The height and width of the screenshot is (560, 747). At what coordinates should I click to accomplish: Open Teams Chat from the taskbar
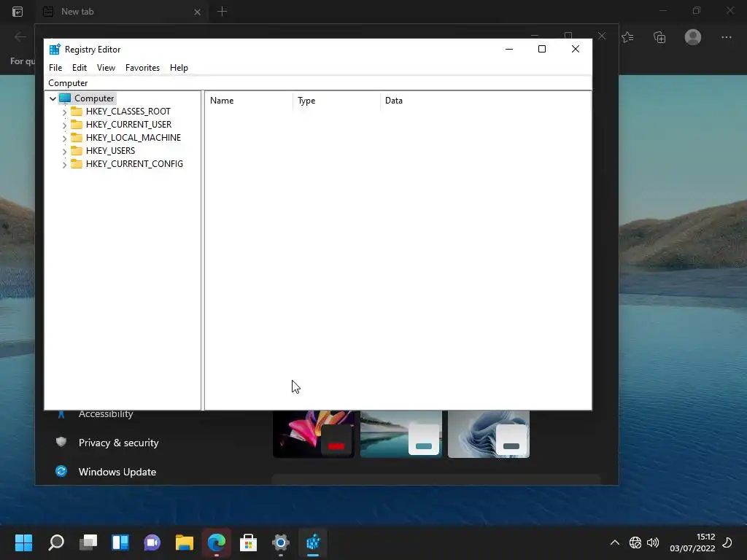152,542
